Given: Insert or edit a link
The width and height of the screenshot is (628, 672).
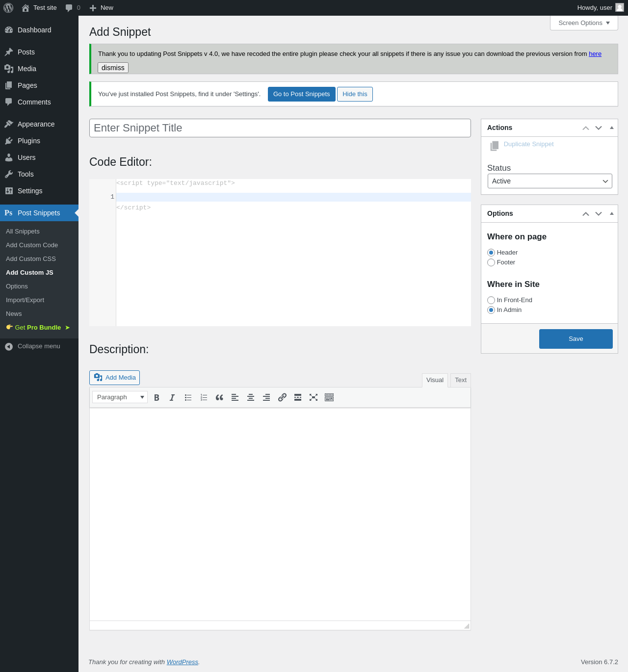Looking at the screenshot, I should tap(282, 397).
